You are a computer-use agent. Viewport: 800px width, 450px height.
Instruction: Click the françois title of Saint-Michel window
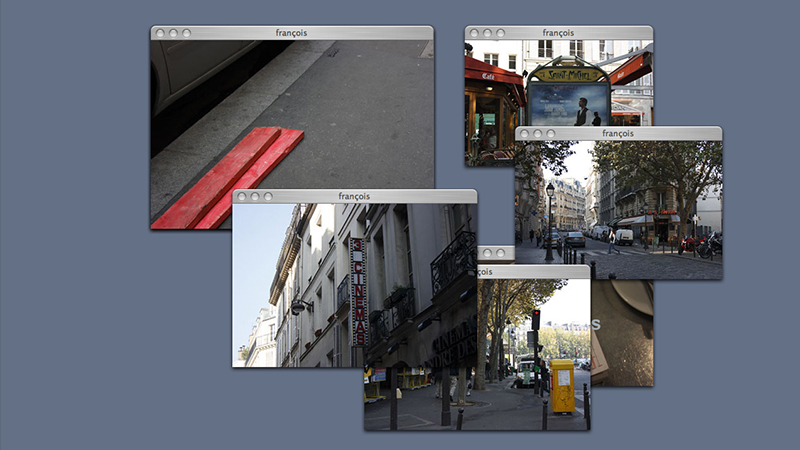click(x=558, y=33)
